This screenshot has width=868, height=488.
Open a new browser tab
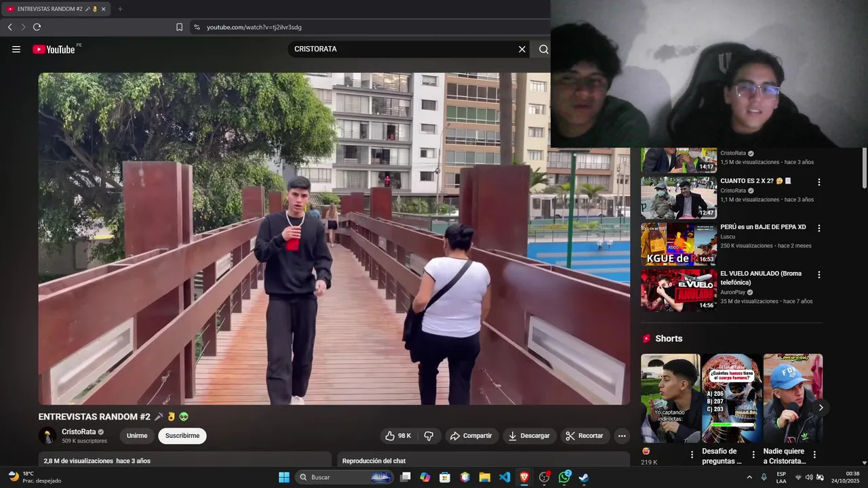point(120,9)
